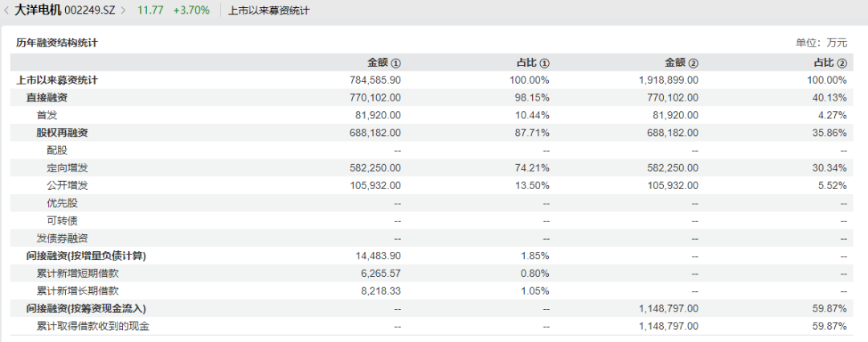This screenshot has height=342, width=868.
Task: Expand the 直接融资 row
Action: pos(47,97)
